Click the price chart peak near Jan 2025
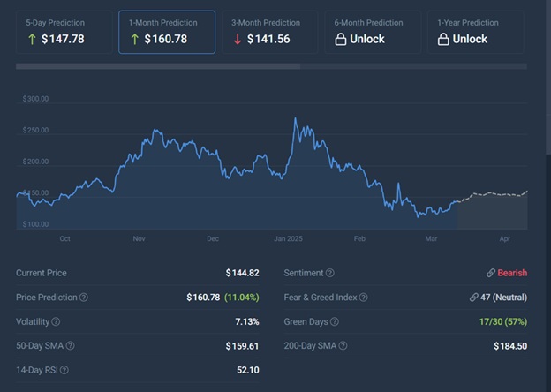Viewport: 551px width, 392px height. (x=295, y=119)
